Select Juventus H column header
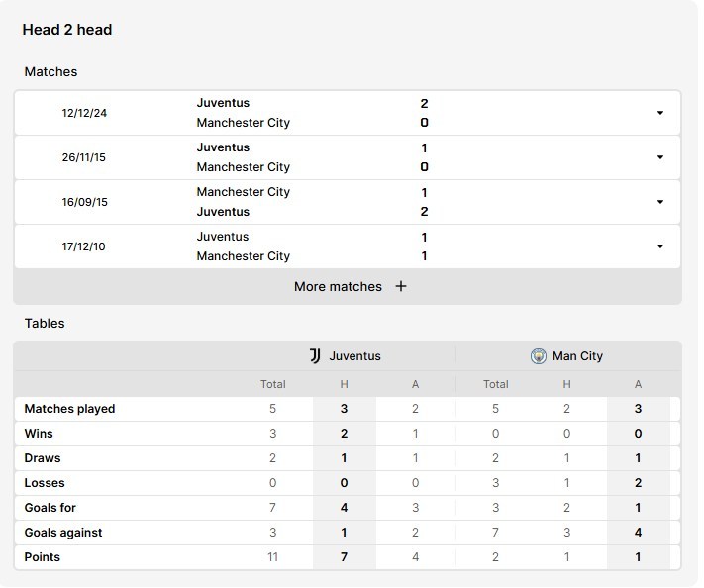This screenshot has width=704, height=588. point(344,384)
